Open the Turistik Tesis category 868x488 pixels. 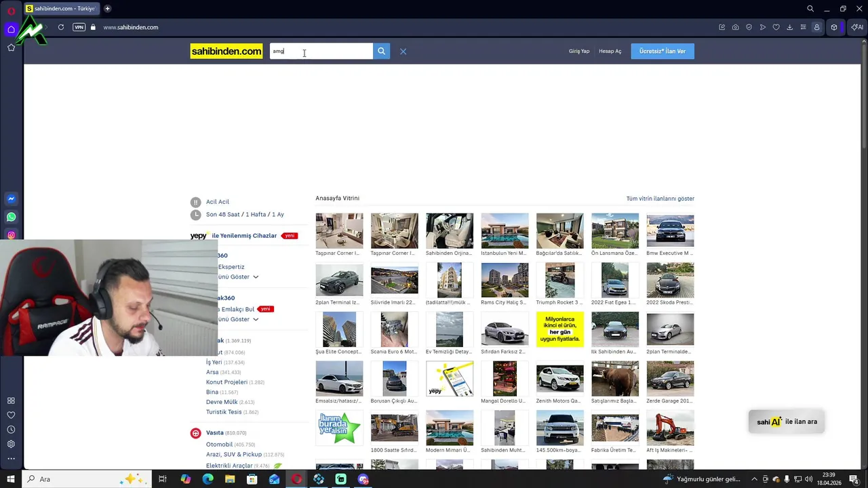(x=224, y=412)
